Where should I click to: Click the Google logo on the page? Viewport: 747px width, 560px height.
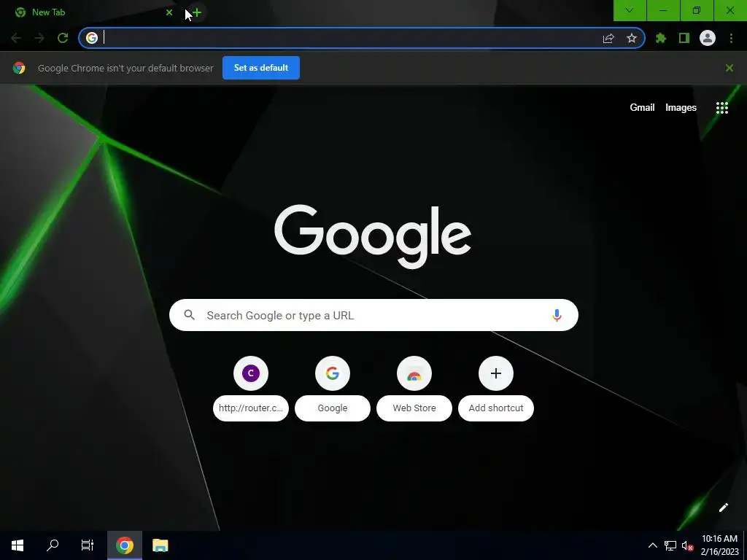tap(373, 237)
